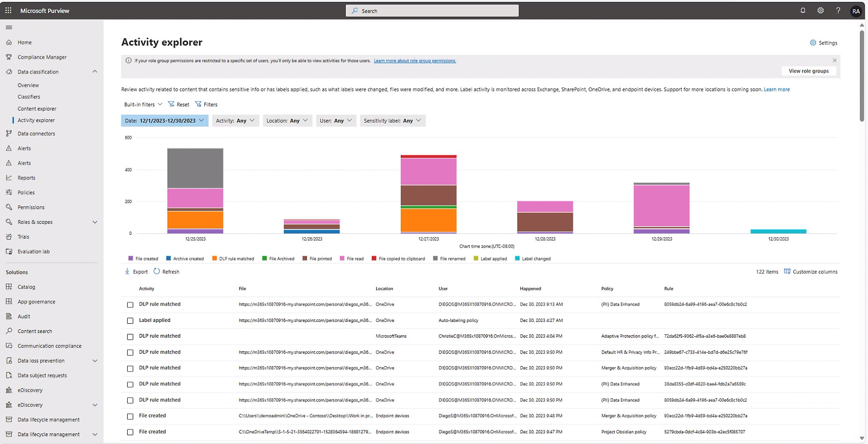This screenshot has width=868, height=444.
Task: Click the Compliance Manager trophy icon
Action: click(x=9, y=57)
